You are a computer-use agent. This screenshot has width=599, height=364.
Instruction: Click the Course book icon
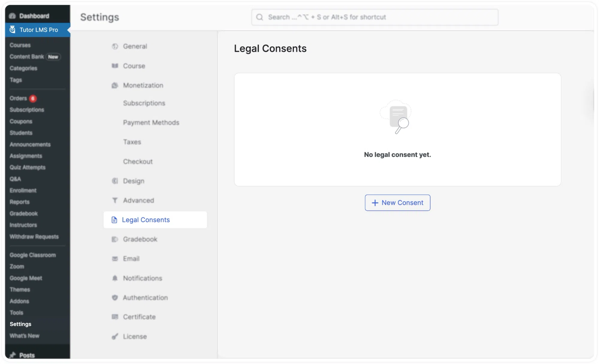(x=115, y=66)
